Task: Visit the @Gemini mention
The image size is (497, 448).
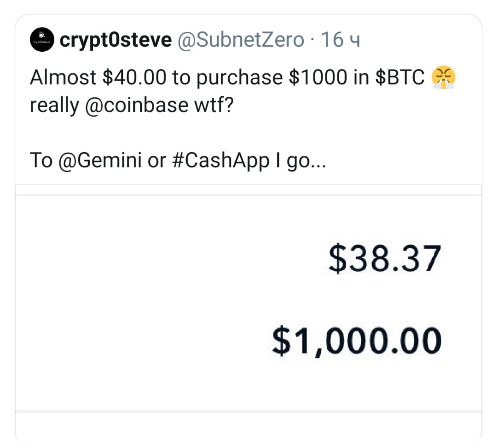Action: coord(100,160)
